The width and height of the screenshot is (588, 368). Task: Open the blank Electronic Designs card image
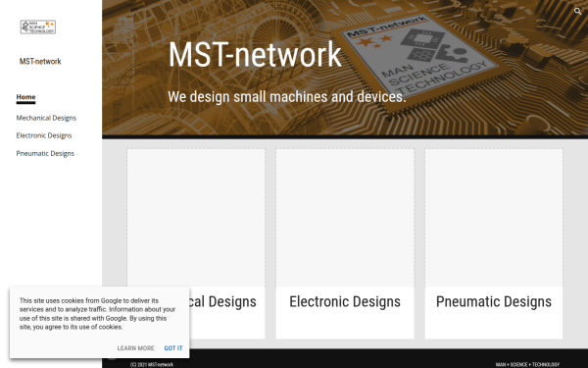(x=345, y=218)
